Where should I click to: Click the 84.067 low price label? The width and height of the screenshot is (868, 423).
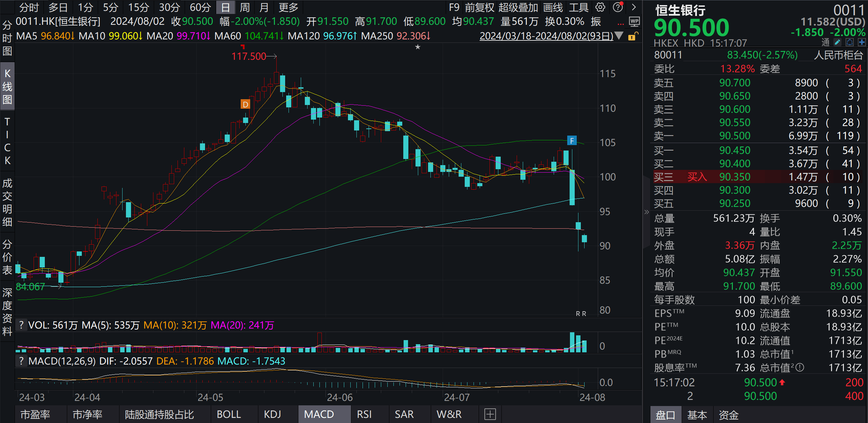pos(30,287)
